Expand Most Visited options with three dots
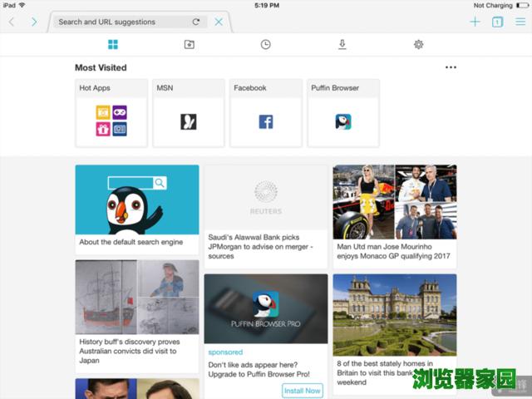 pos(451,67)
